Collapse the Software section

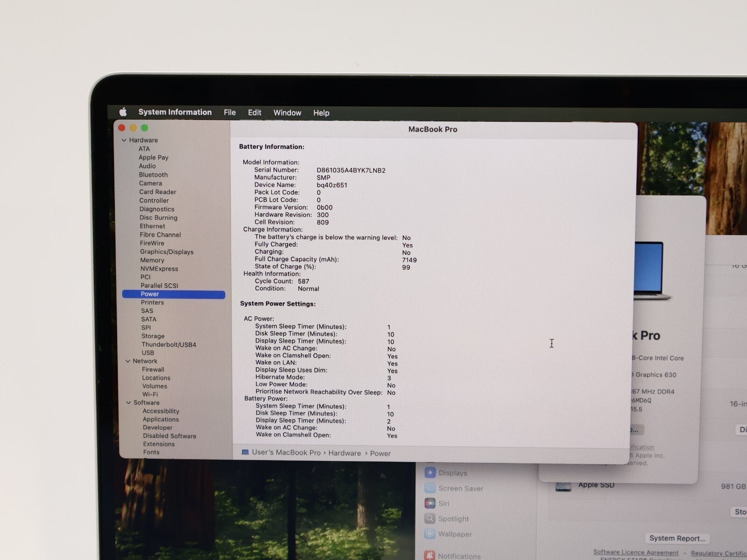click(128, 403)
